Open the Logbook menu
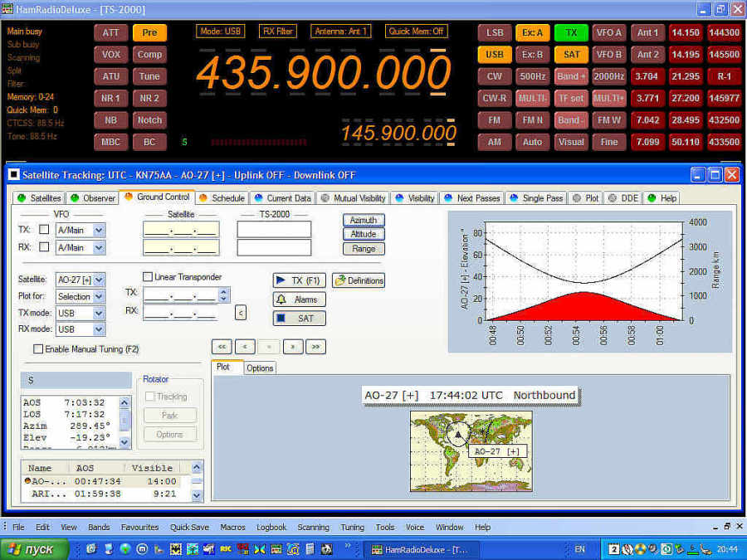This screenshot has width=747, height=560. [x=271, y=527]
